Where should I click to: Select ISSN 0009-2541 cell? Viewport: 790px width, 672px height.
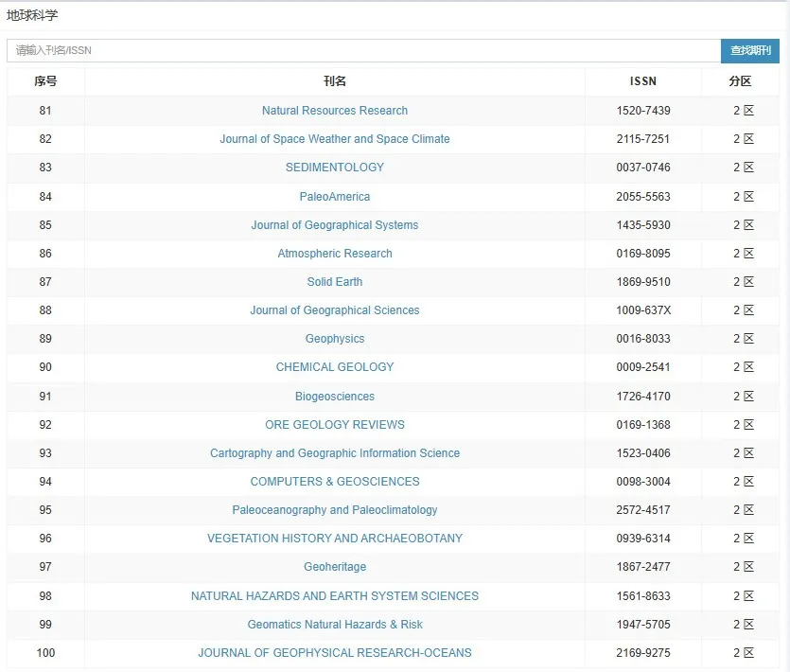[643, 367]
